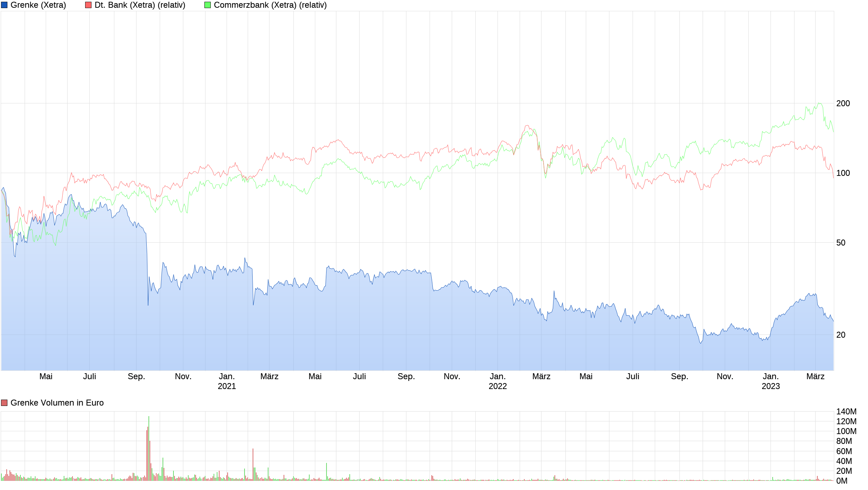Screen dimensions: 868x490
Task: Click the red Grenke Volumen legend square
Action: (x=4, y=402)
